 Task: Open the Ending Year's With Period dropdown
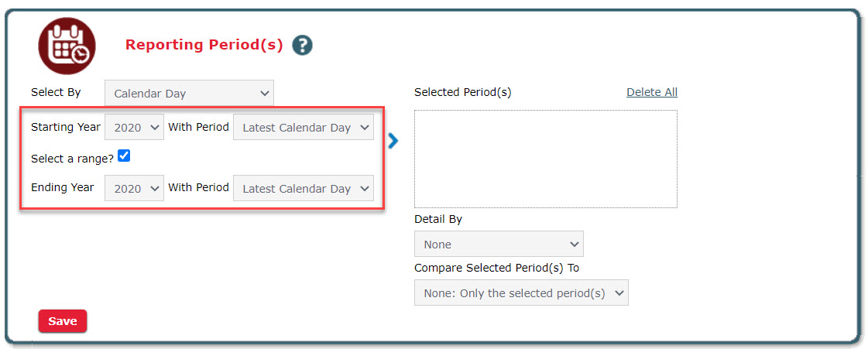(x=304, y=188)
